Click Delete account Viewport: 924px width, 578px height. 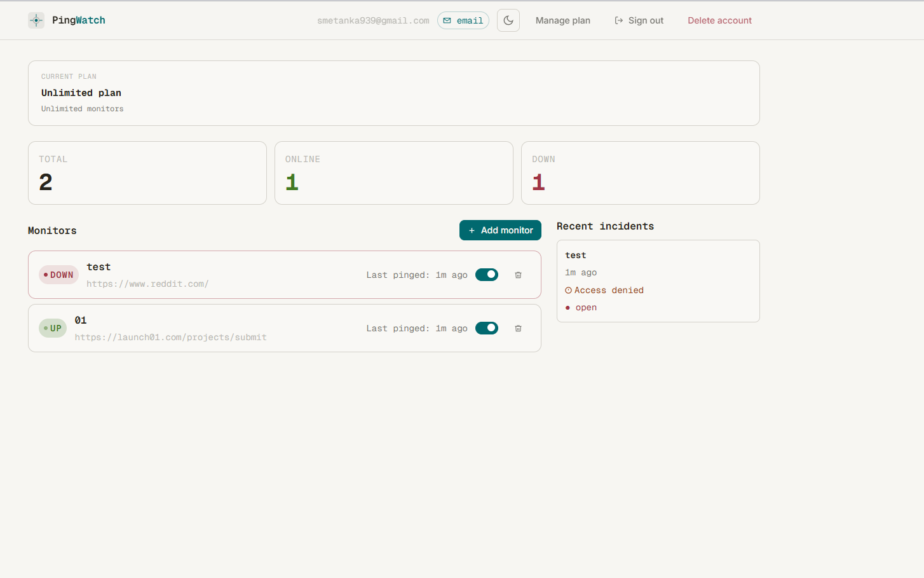click(x=719, y=20)
